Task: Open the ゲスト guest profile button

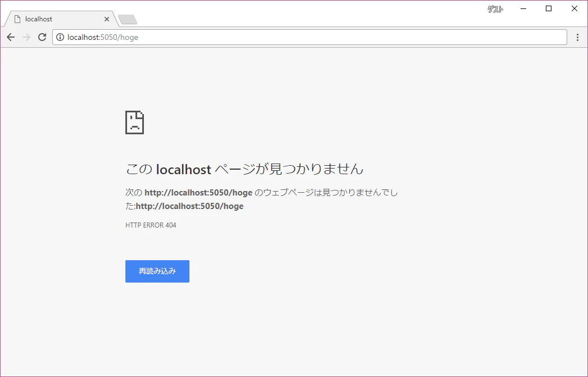Action: [x=495, y=9]
